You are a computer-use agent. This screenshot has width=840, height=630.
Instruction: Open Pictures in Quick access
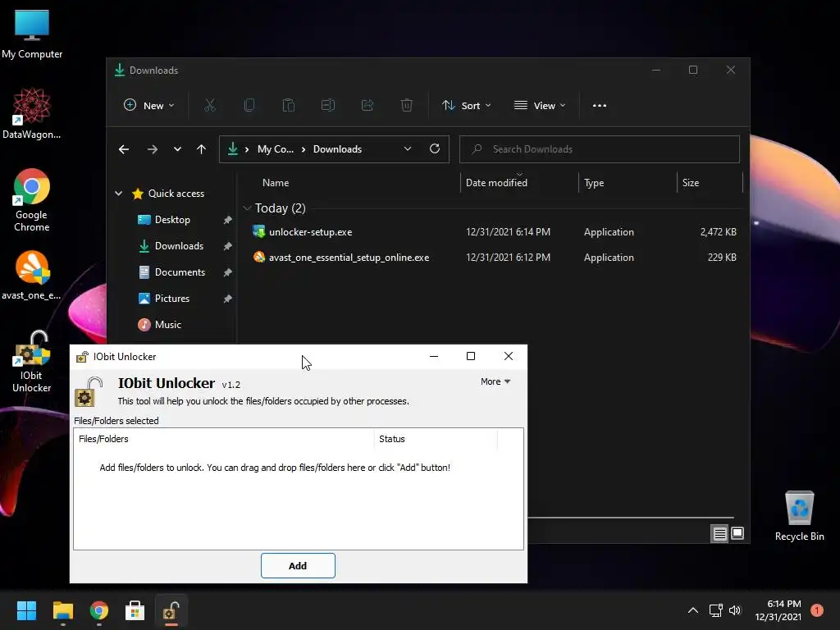click(x=171, y=299)
